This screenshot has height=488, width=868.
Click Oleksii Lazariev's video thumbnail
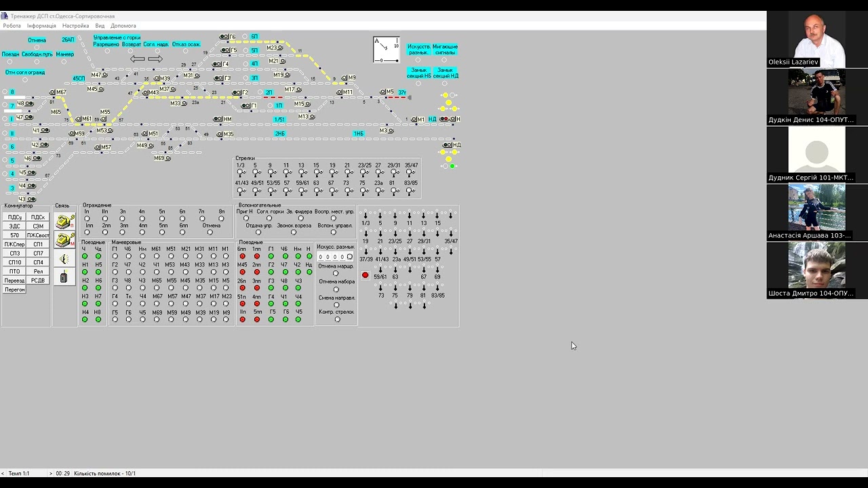[817, 39]
